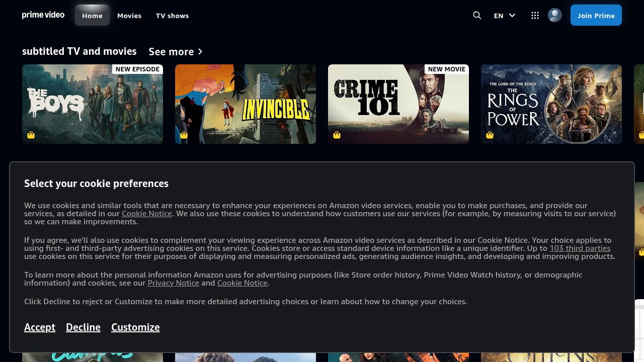644x362 pixels.
Task: Click the Join Prime button
Action: click(596, 15)
